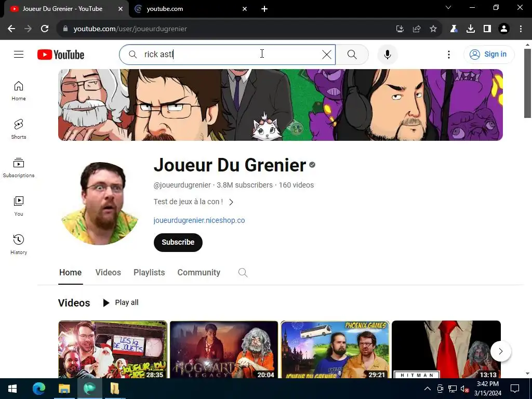Show hidden tray icons chevron
Image resolution: width=532 pixels, height=399 pixels.
click(x=428, y=389)
